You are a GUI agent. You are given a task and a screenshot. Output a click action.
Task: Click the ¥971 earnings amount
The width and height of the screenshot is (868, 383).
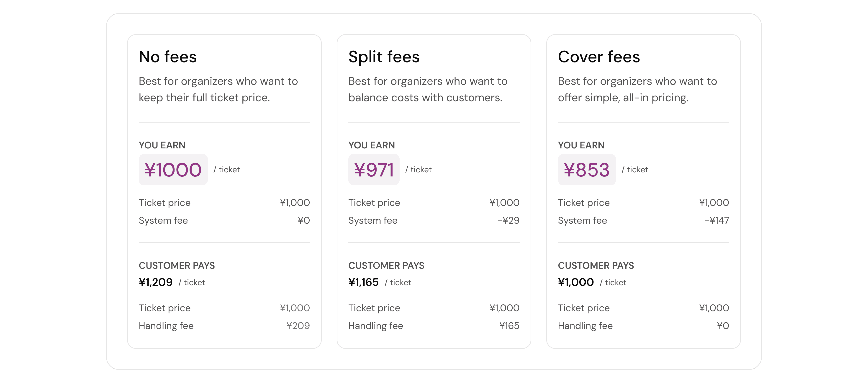point(374,170)
